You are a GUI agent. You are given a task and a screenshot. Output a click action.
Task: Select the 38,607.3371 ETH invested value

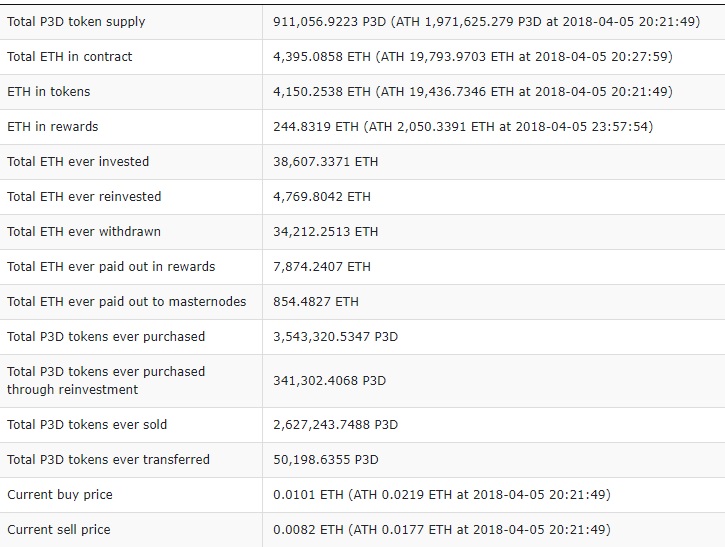(x=326, y=162)
